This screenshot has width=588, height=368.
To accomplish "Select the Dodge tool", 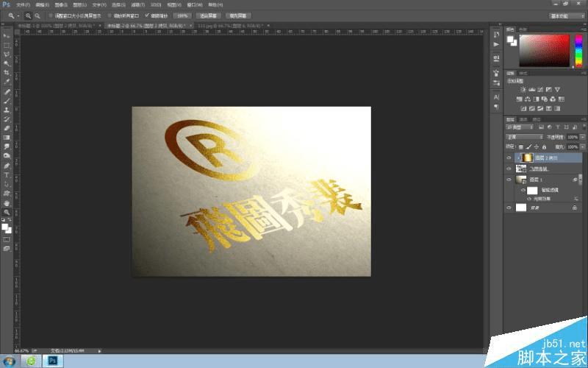I will coord(7,155).
